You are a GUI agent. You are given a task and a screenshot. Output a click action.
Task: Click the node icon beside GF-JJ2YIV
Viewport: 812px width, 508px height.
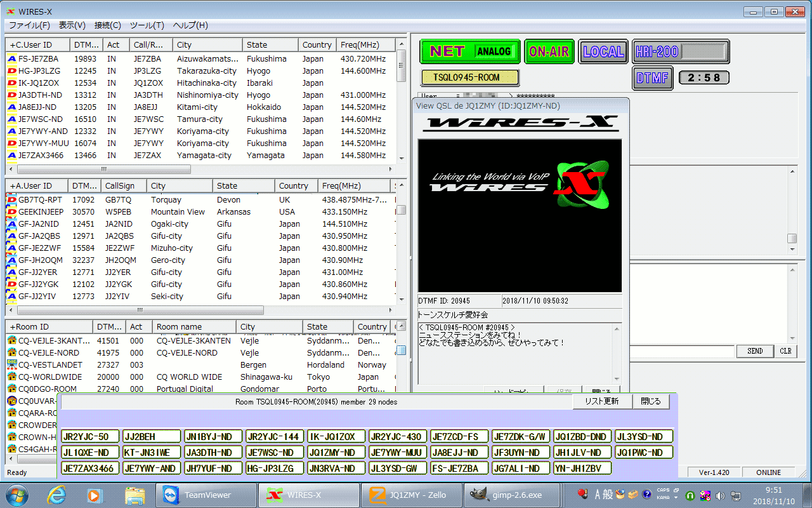point(11,297)
